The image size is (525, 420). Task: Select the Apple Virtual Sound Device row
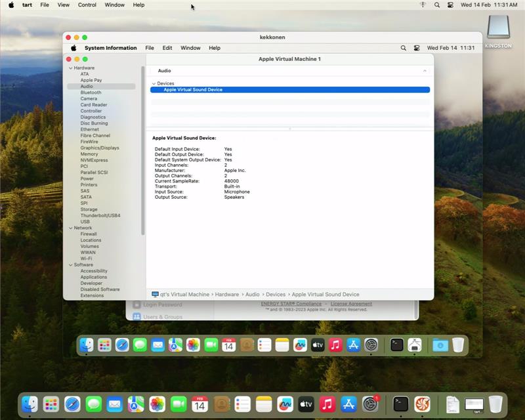pos(290,89)
